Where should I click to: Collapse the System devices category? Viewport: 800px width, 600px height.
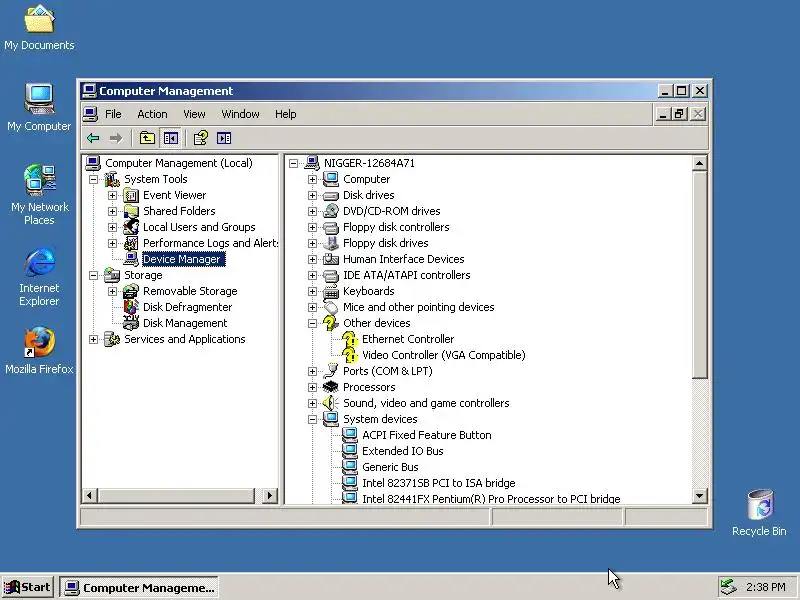pyautogui.click(x=312, y=419)
